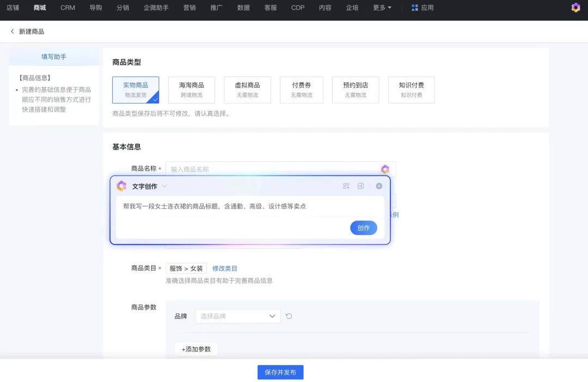Switch to the CRM navigation tab
Image resolution: width=588 pixels, height=382 pixels.
click(68, 8)
